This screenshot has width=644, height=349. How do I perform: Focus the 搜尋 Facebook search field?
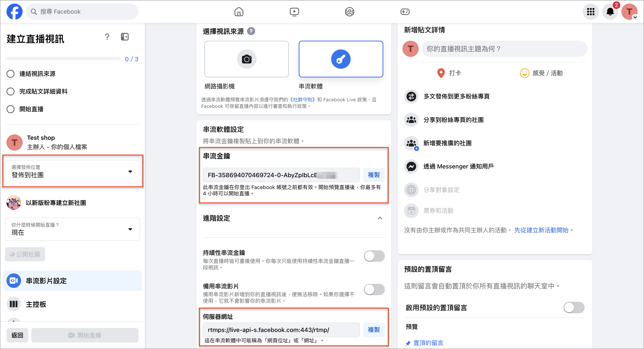[x=82, y=11]
